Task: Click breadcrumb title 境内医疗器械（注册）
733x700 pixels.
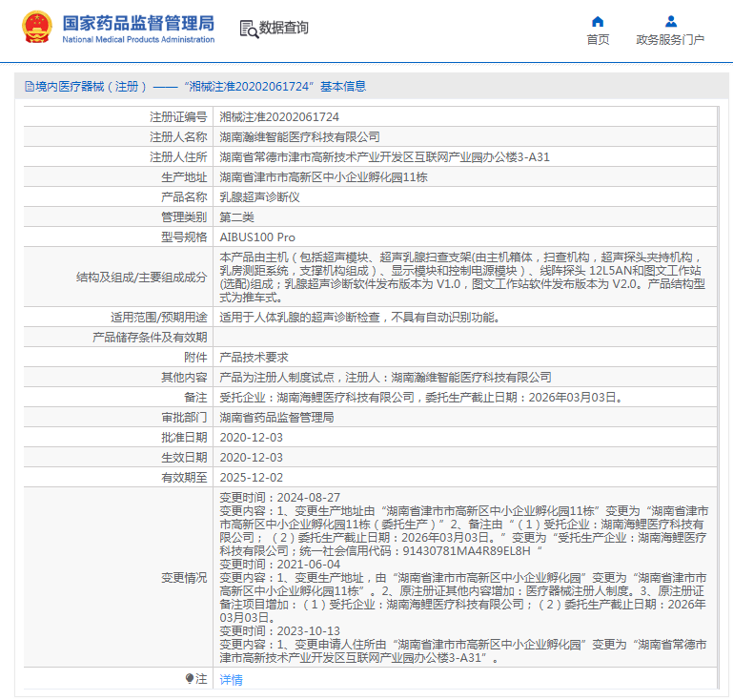Action: pos(92,87)
